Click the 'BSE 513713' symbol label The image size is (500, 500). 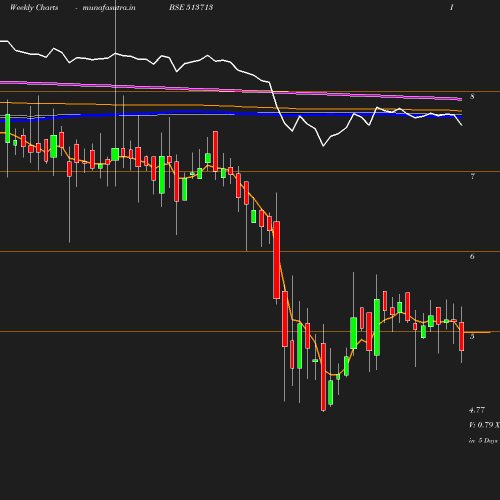pos(191,7)
